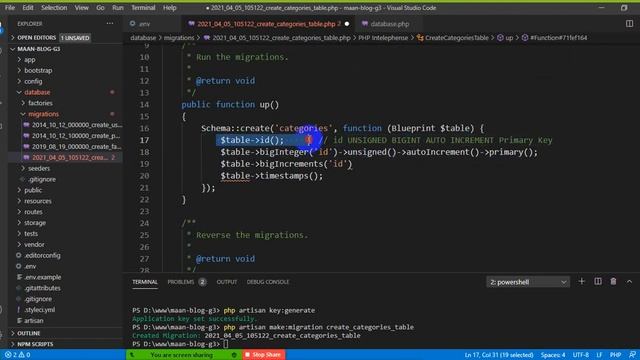Open the '2: powershell' terminal dropdown

(x=528, y=282)
